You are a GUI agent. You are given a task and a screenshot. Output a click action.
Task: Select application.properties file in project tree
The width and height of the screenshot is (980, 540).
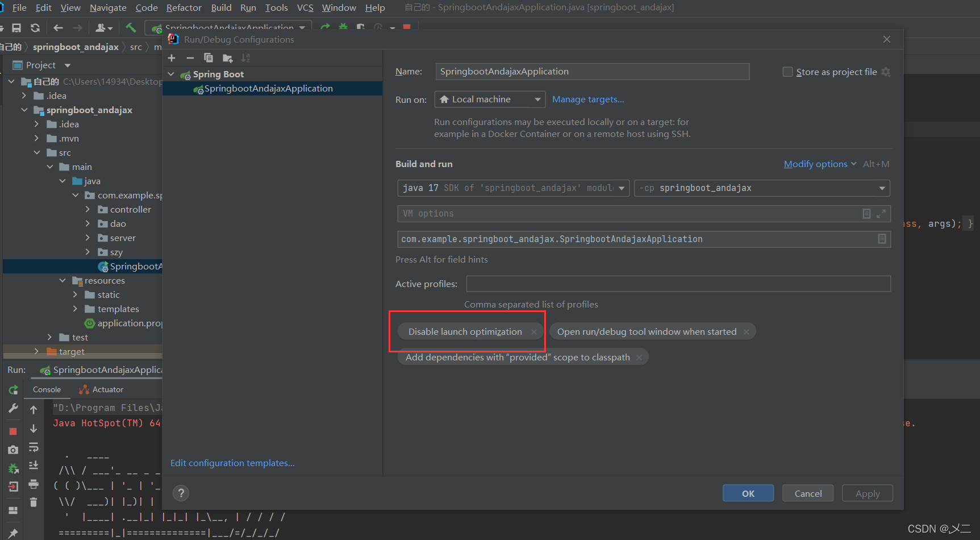[x=124, y=323]
